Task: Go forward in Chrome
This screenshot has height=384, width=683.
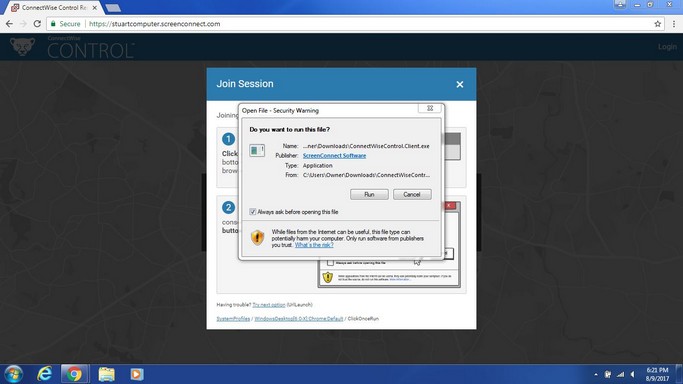Action: [x=24, y=24]
